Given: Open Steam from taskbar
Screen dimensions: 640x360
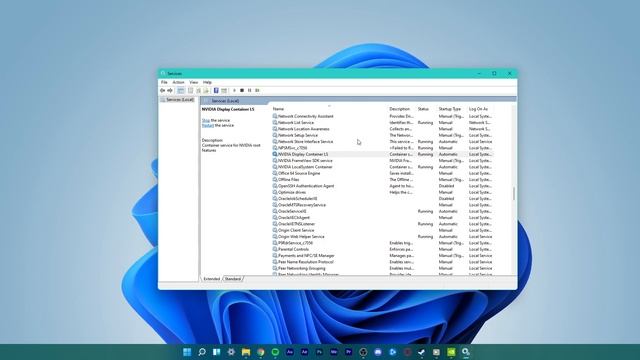Looking at the screenshot, I should (422, 352).
